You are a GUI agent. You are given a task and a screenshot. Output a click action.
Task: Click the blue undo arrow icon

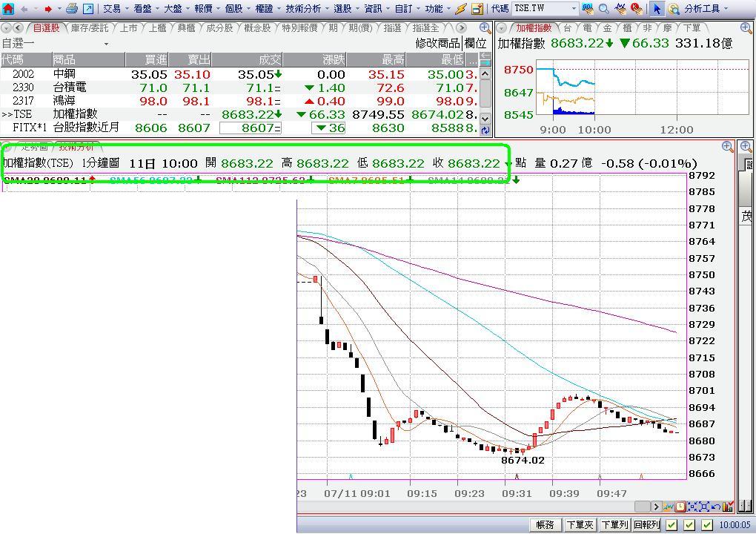pos(716,507)
